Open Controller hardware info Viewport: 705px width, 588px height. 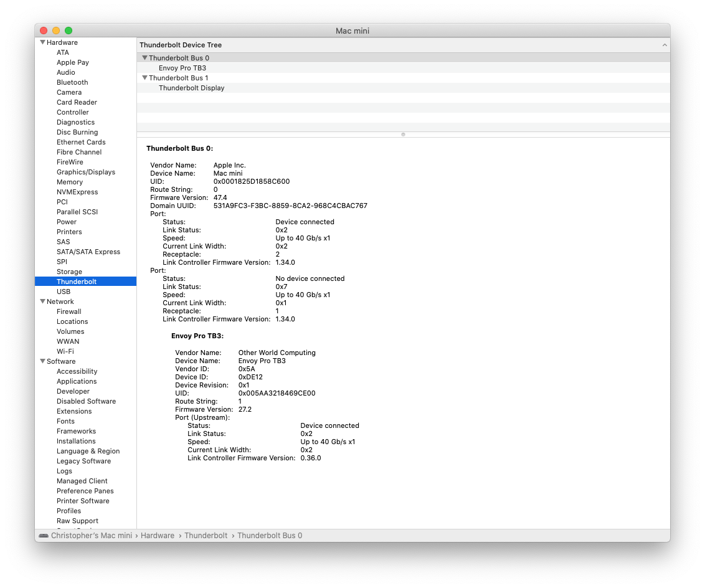(73, 112)
